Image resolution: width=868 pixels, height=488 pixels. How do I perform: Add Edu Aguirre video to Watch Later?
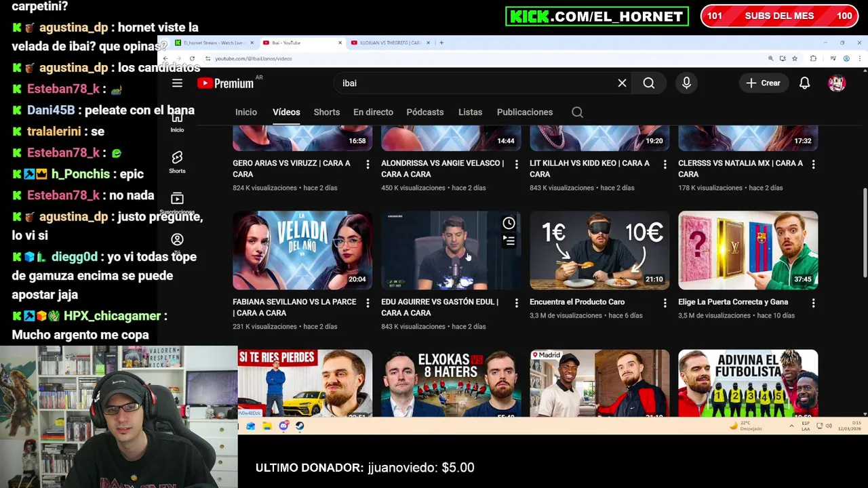[x=509, y=223]
